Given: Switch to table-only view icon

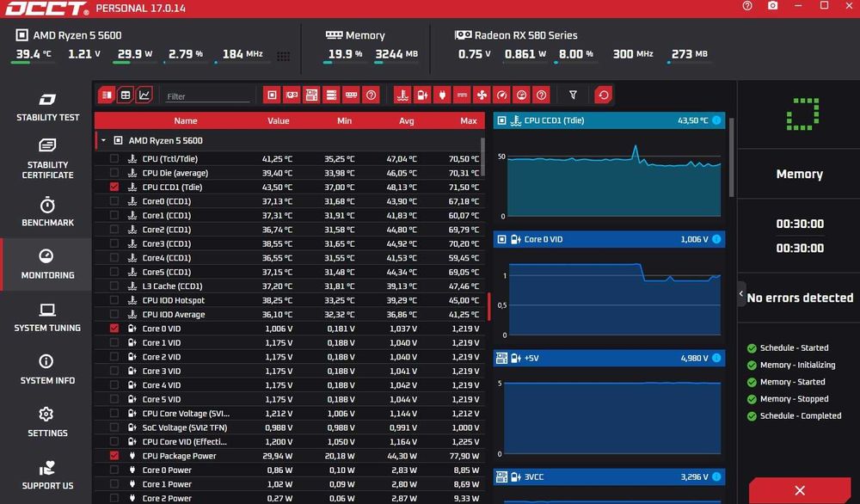Looking at the screenshot, I should [126, 95].
